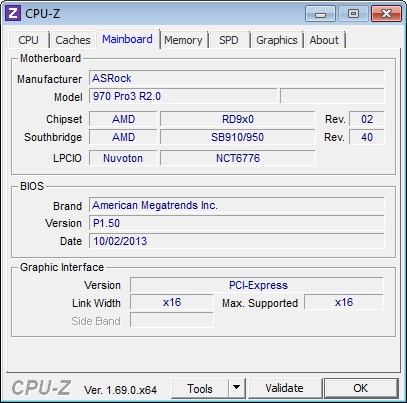Click the Manufacturer field showing ASRock
The image size is (407, 403).
237,78
